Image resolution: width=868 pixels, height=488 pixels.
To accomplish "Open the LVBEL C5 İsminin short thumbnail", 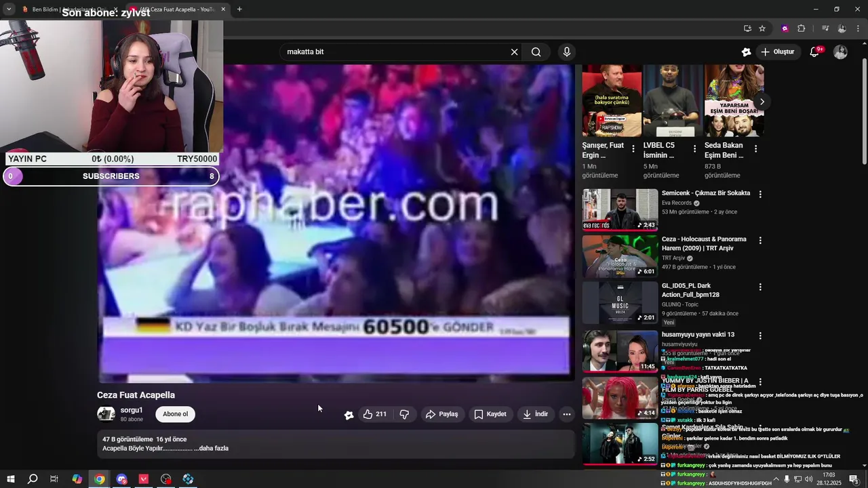I will tap(673, 101).
